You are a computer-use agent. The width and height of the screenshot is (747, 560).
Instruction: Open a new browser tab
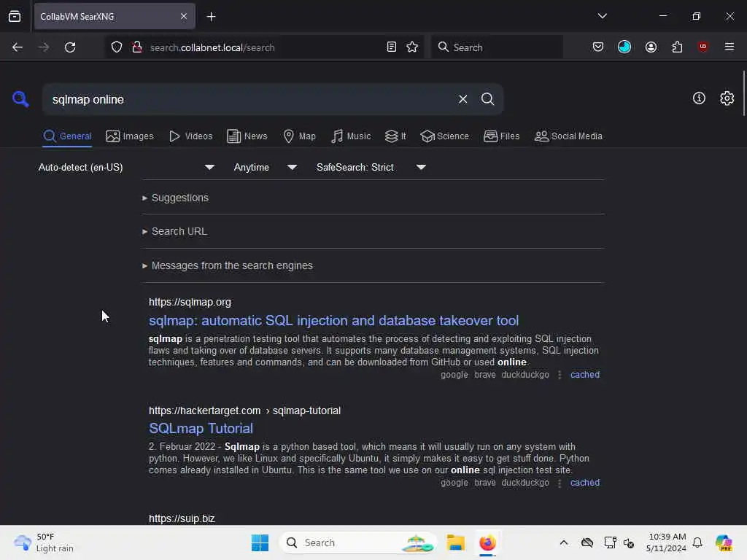point(211,17)
